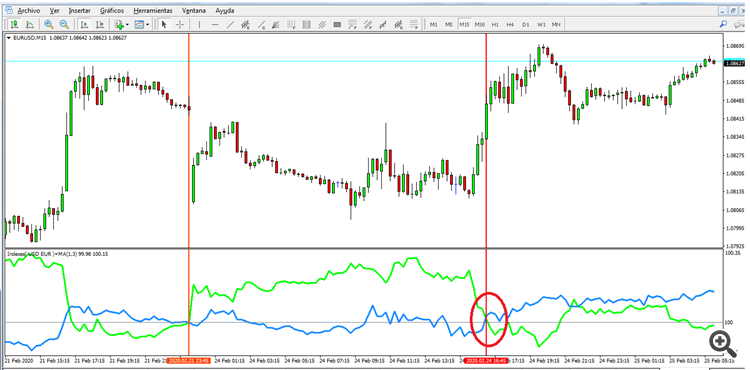The height and width of the screenshot is (370, 750).
Task: Open the Herramientas menu
Action: 153,10
